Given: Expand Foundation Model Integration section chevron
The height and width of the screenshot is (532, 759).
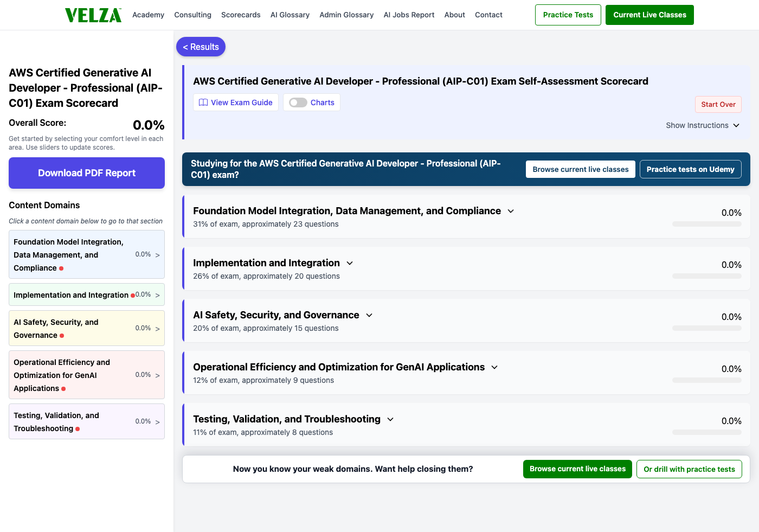Looking at the screenshot, I should (511, 211).
